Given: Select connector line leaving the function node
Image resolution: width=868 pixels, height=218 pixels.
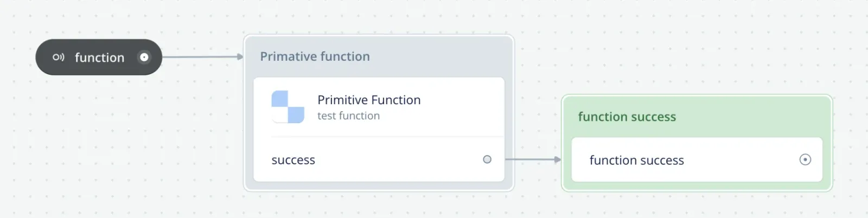Looking at the screenshot, I should click(200, 56).
